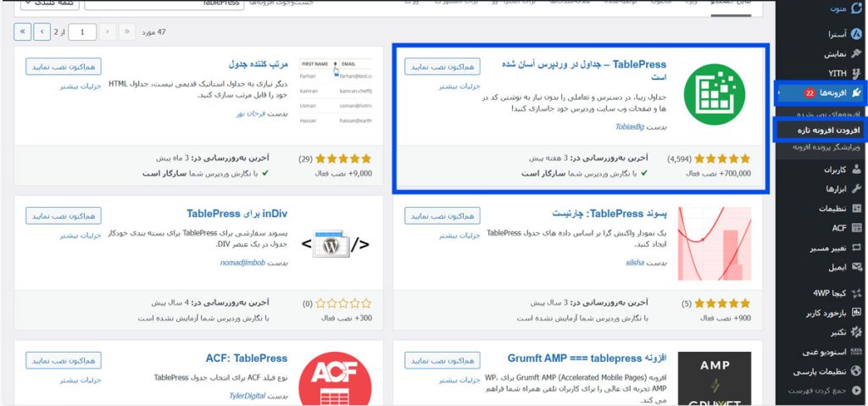This screenshot has height=406, width=868.
Task: Click the مرتب کننده جدول table thumbnail
Action: (336, 92)
